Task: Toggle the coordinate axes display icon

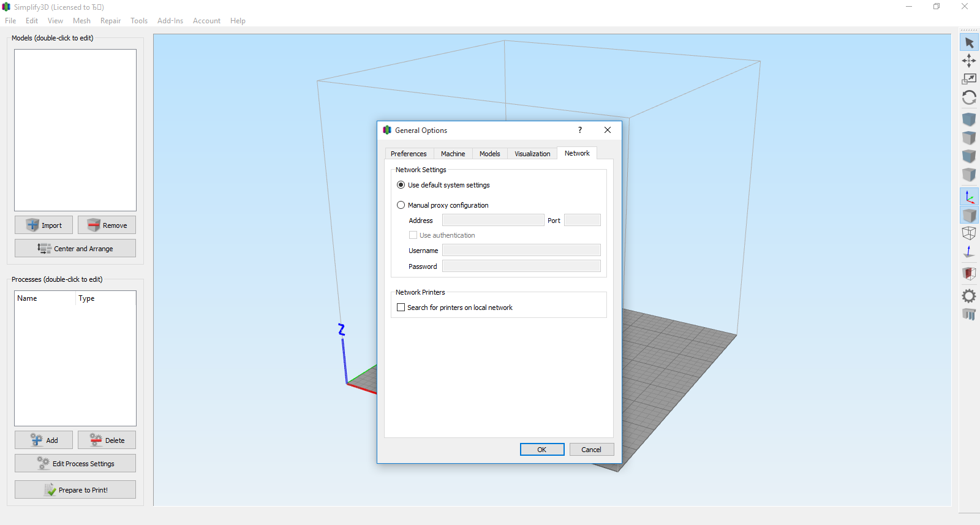Action: [x=969, y=197]
